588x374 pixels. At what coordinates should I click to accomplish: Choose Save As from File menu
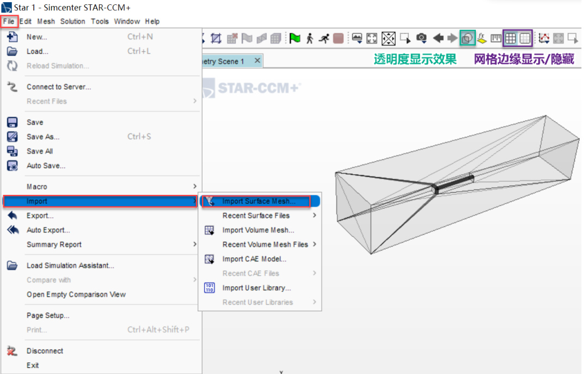pos(101,137)
